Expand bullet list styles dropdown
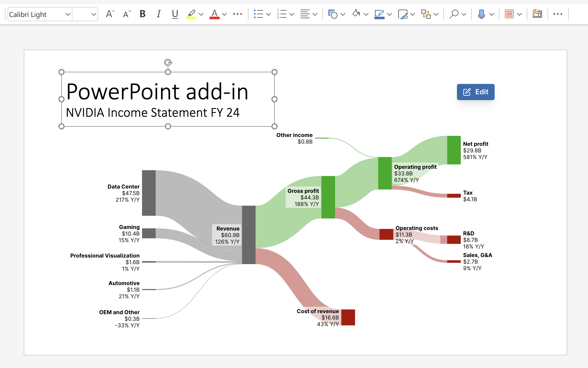 [x=269, y=14]
